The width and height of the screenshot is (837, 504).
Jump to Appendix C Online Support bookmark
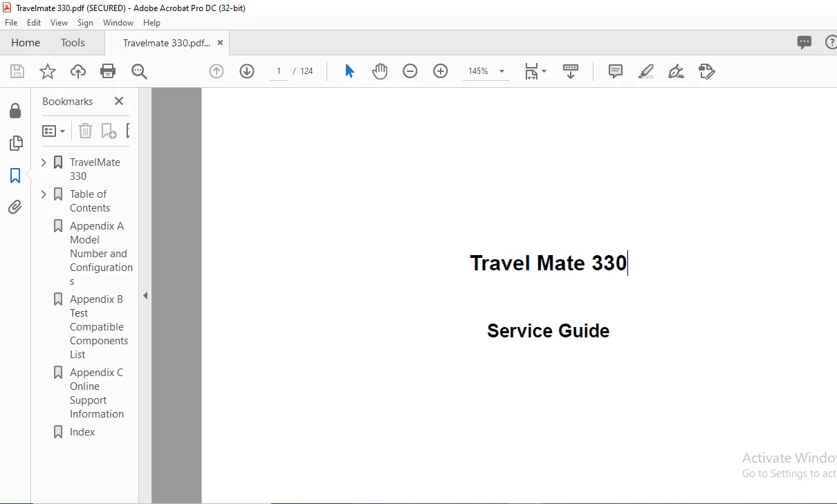[x=97, y=393]
